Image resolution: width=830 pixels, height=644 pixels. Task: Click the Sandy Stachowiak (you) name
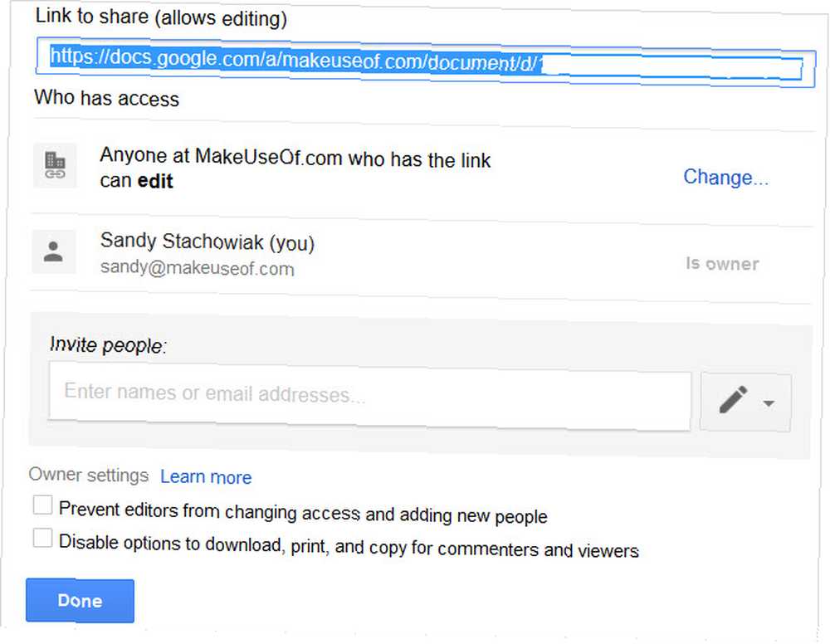point(207,242)
